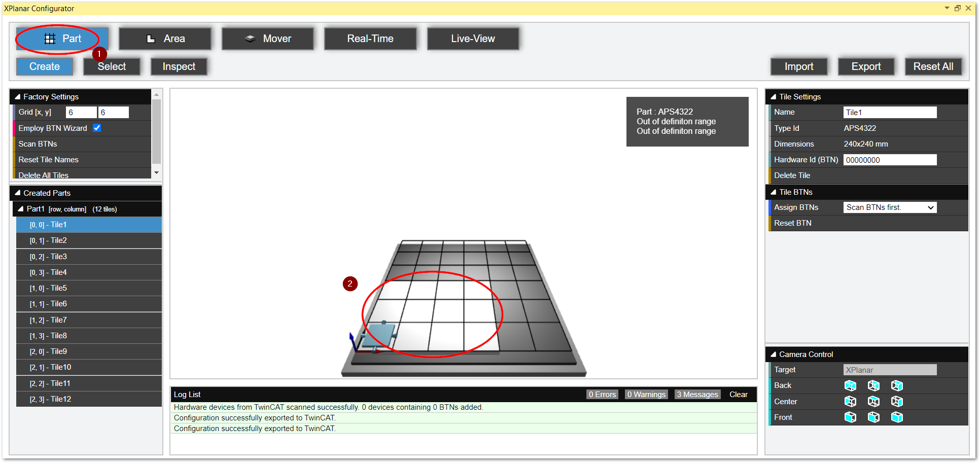Select the center-left camera view cube

(x=850, y=401)
